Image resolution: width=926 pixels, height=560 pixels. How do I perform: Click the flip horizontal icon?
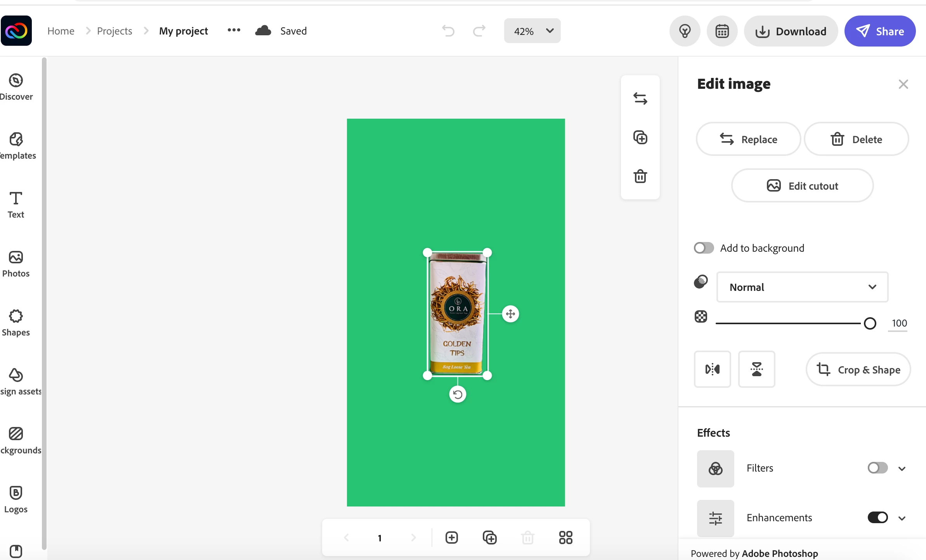pyautogui.click(x=712, y=369)
